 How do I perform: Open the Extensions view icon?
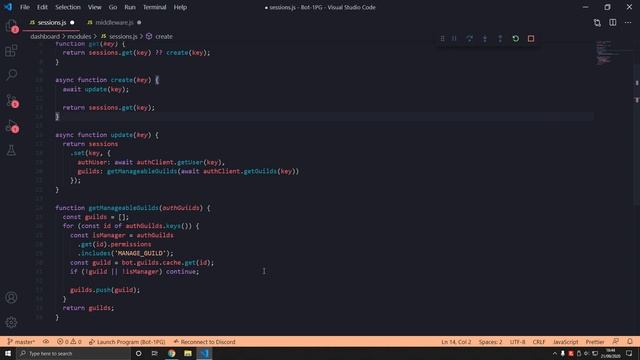point(11,51)
